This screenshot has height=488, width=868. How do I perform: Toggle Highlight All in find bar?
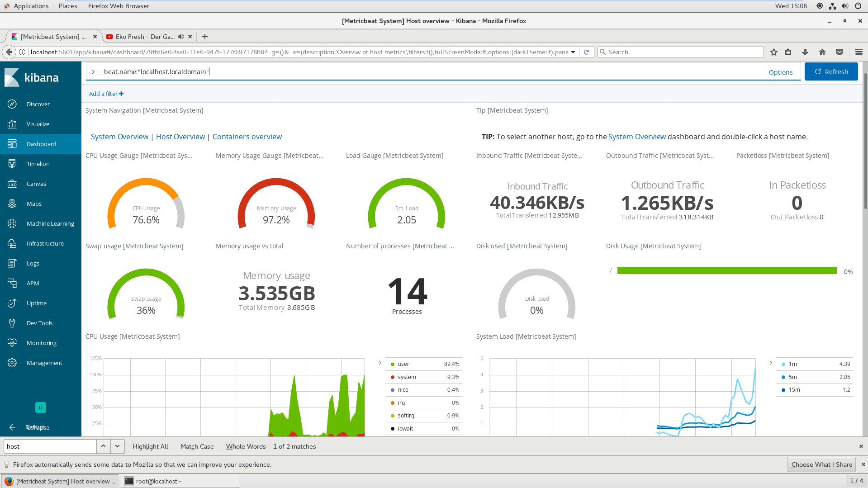pyautogui.click(x=150, y=446)
